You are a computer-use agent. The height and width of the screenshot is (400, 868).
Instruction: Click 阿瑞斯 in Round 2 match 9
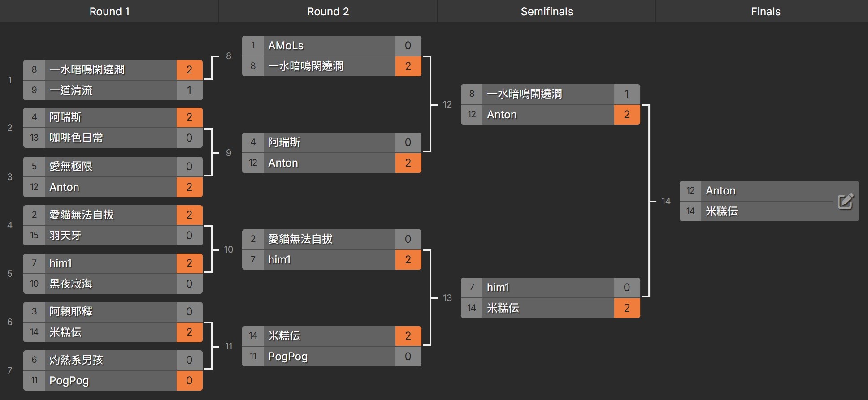coord(284,142)
